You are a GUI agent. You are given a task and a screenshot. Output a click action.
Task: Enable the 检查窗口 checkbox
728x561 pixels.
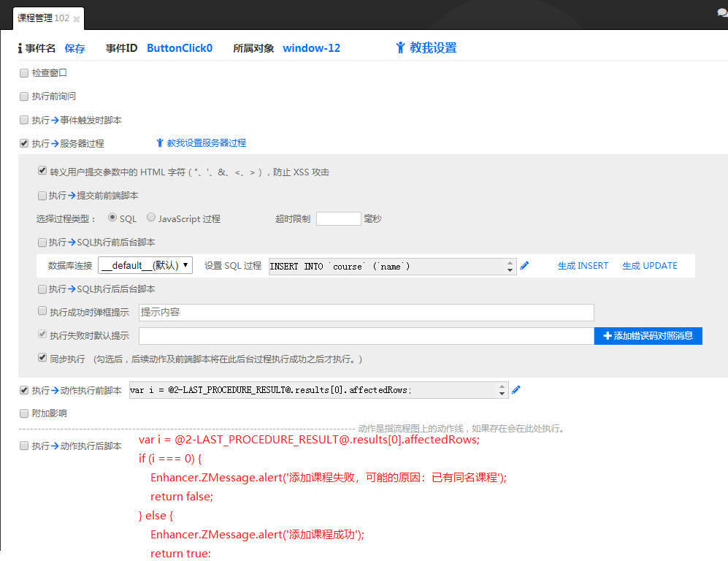pyautogui.click(x=24, y=73)
